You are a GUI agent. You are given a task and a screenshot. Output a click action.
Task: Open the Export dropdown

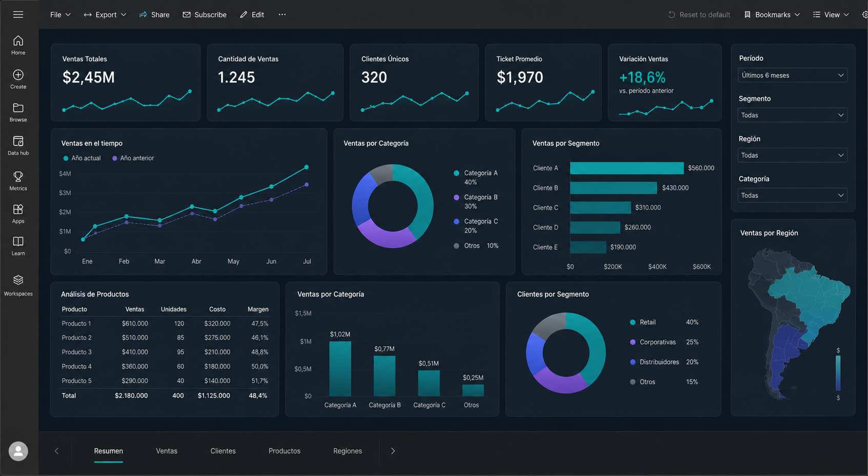105,14
